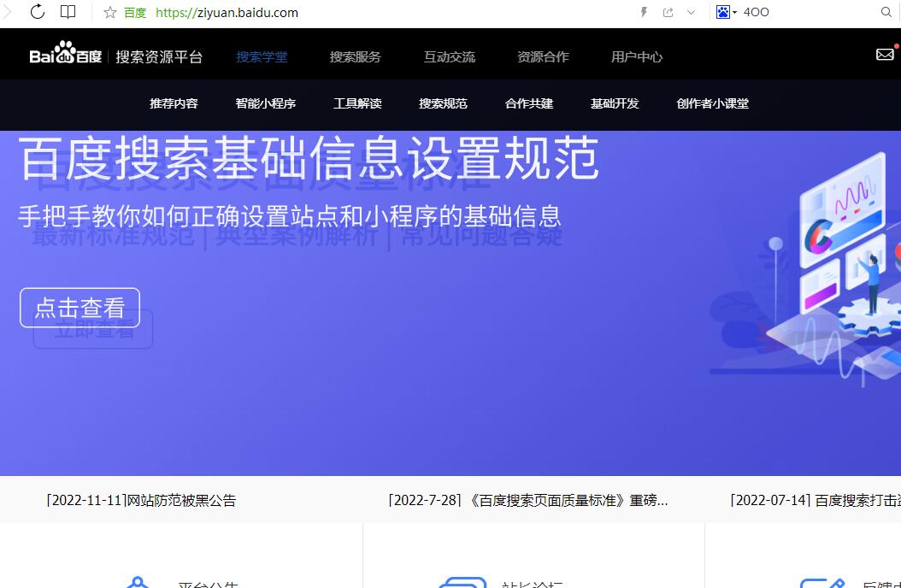Bookmark this page with the star icon

coord(109,13)
